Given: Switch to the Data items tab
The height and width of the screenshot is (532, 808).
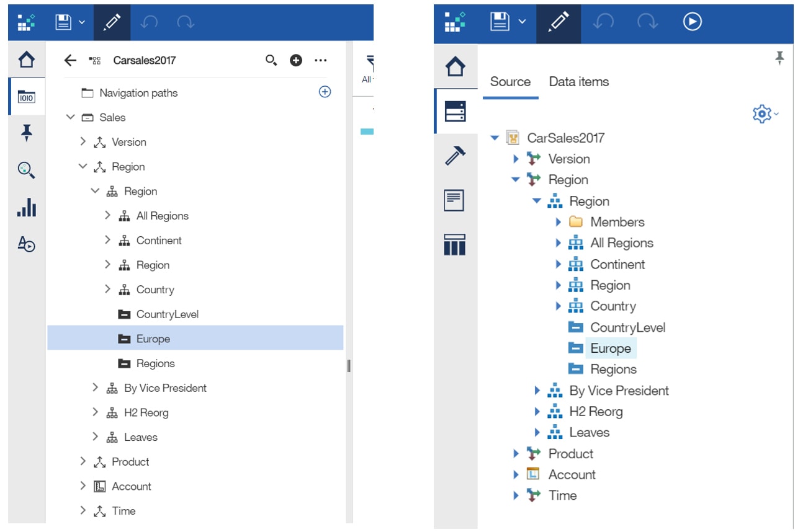Looking at the screenshot, I should [x=578, y=81].
